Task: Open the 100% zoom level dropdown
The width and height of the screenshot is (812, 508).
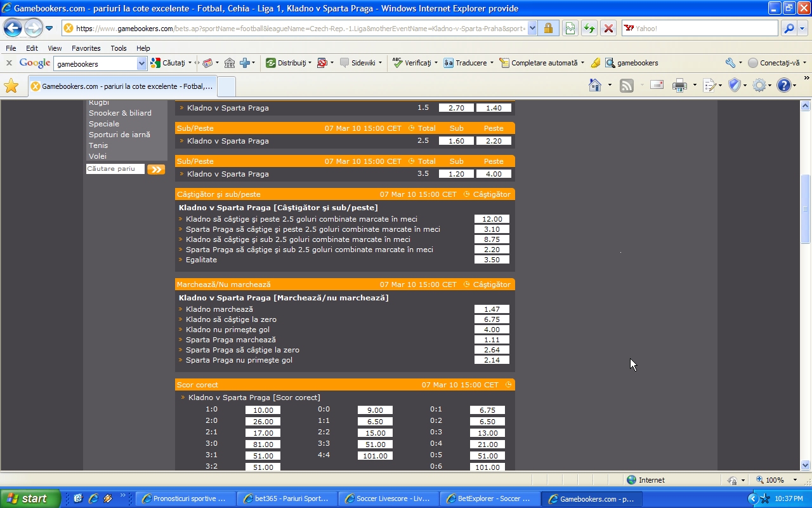Action: coord(796,480)
